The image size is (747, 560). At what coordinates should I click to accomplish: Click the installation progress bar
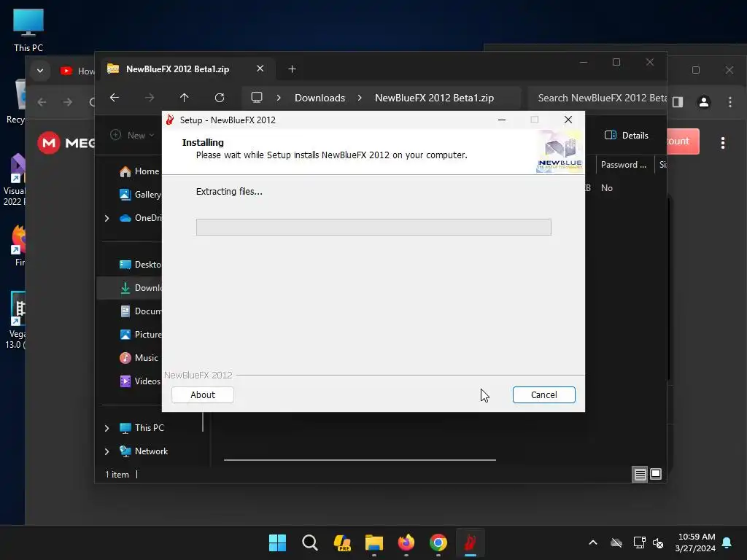tap(373, 227)
